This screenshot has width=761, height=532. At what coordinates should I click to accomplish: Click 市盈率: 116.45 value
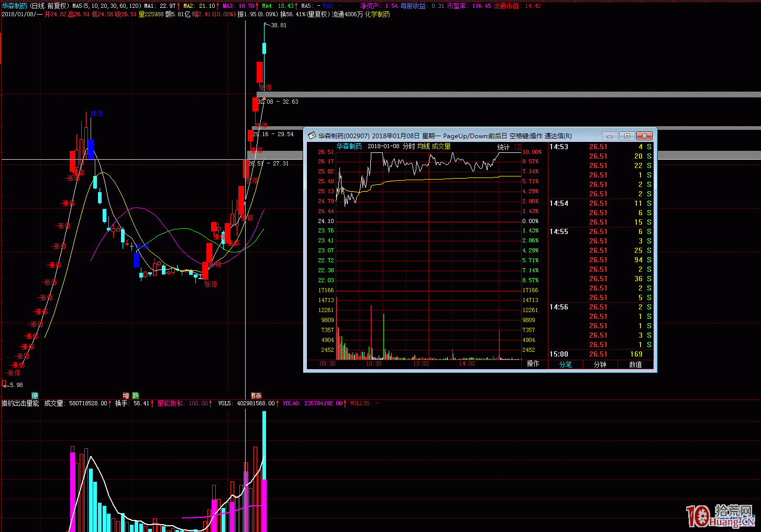[x=469, y=6]
